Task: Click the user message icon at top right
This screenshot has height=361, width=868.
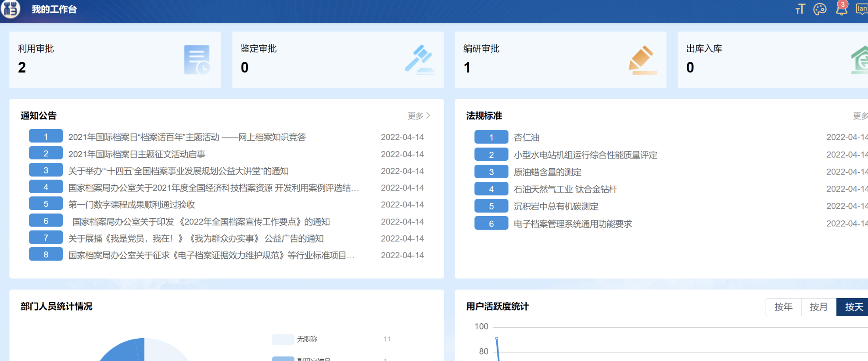Action: click(x=862, y=9)
